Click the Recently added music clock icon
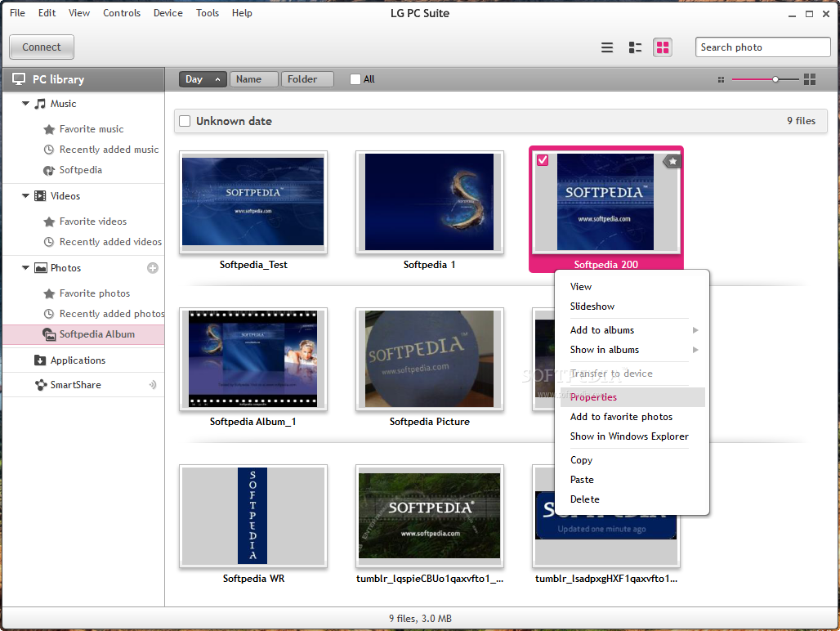Screen dimensions: 840x631 pos(49,150)
